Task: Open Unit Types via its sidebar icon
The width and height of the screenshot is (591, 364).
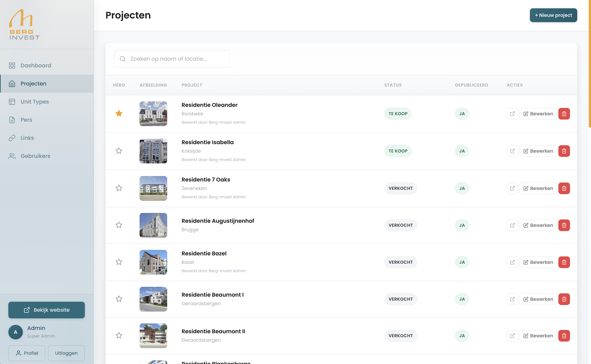Action: pos(12,101)
